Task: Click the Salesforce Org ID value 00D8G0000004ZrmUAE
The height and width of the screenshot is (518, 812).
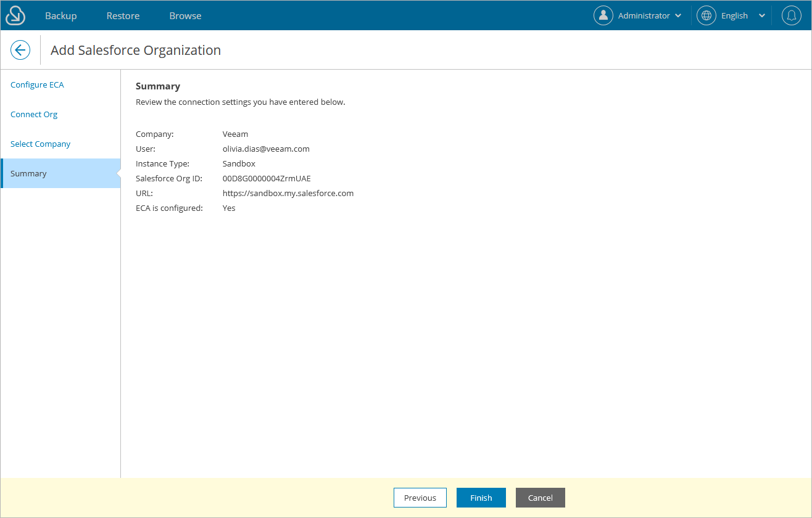Action: tap(267, 178)
